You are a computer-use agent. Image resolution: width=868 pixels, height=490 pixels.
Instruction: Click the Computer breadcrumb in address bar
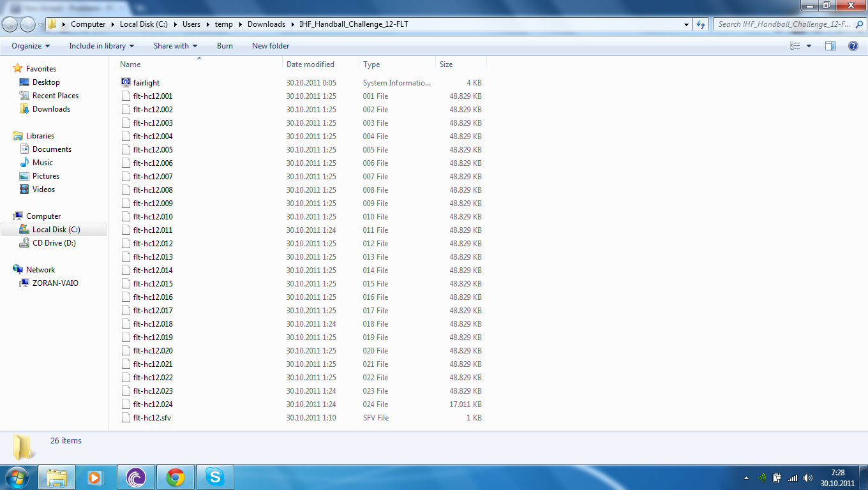(x=88, y=24)
